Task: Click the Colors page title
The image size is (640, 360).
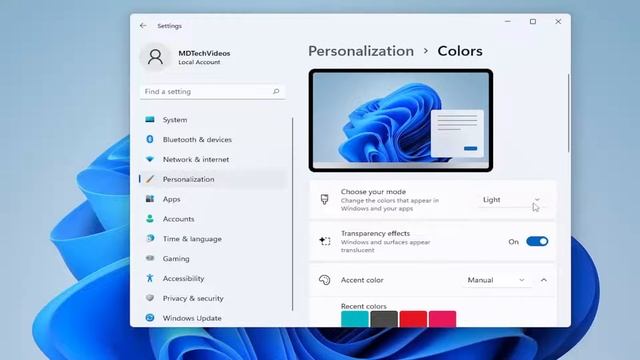Action: (460, 51)
